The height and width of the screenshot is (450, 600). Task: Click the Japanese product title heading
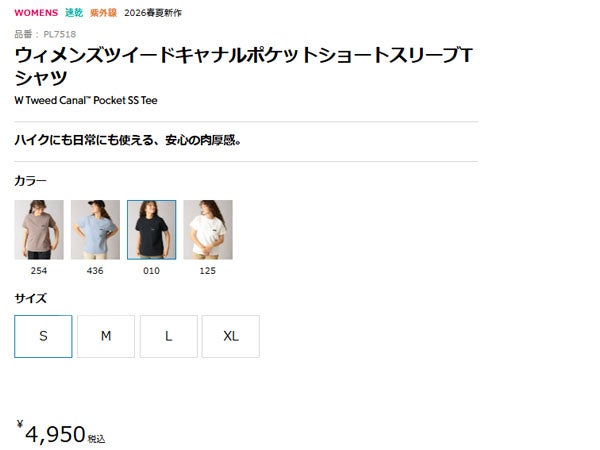pos(244,66)
